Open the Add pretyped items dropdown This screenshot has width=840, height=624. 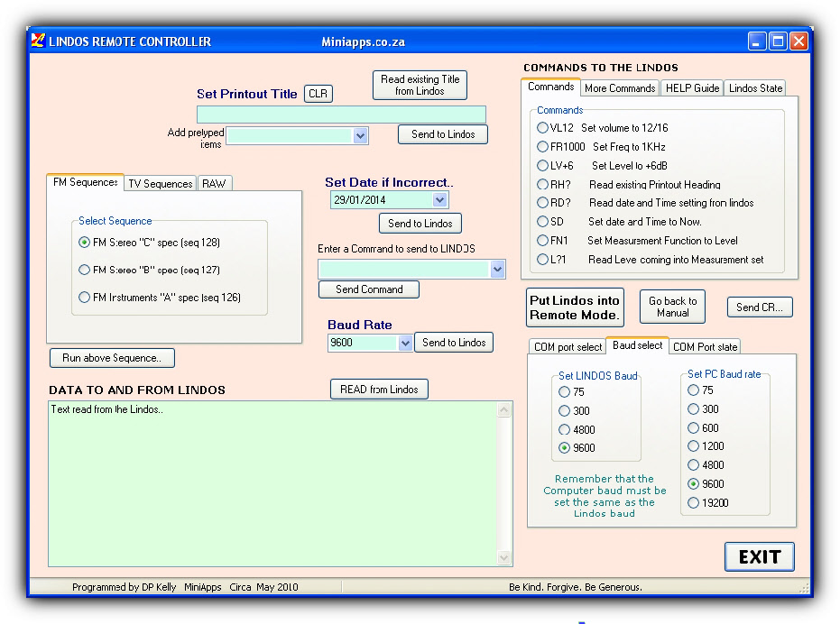tap(360, 135)
